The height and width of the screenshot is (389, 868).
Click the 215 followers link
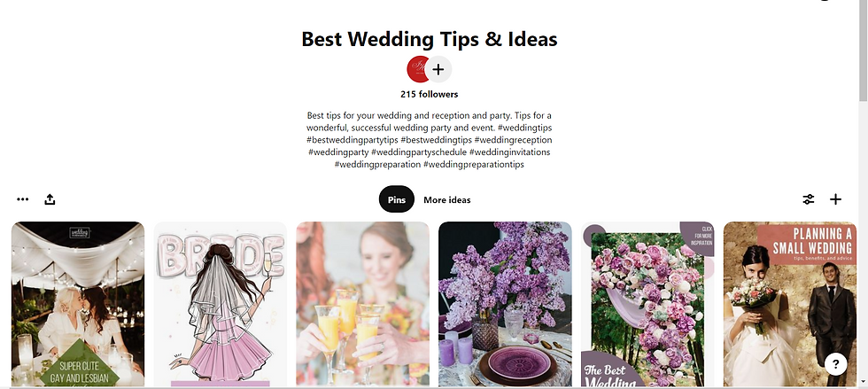tap(430, 94)
